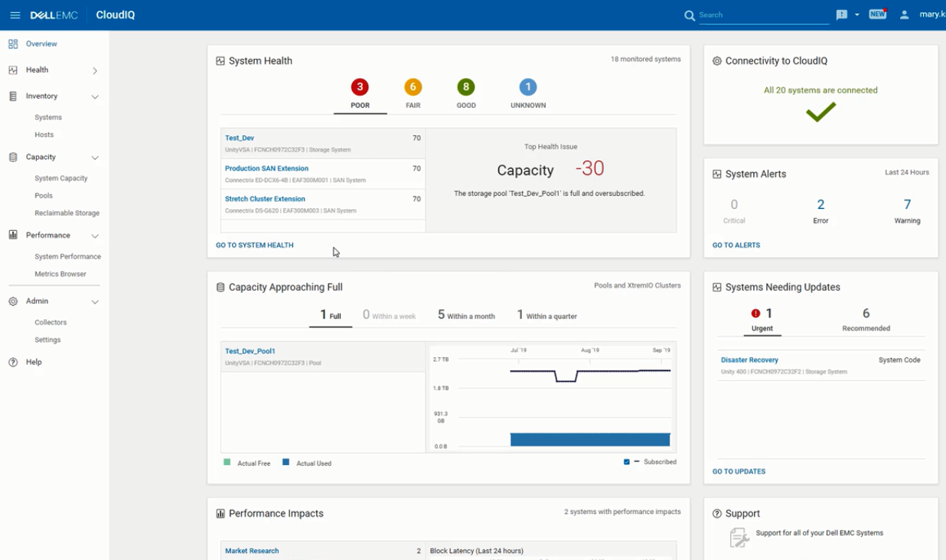946x560 pixels.
Task: Open the feedback chat icon
Action: 842,15
